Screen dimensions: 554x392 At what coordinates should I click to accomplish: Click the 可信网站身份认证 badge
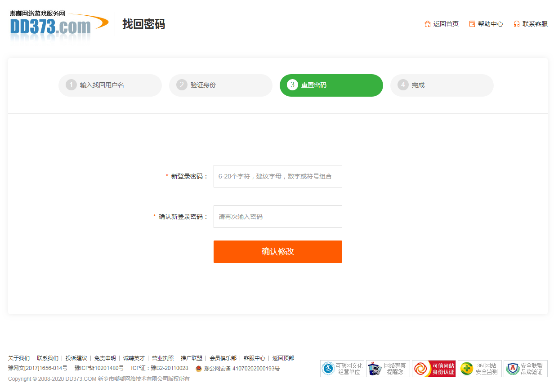[x=434, y=369]
